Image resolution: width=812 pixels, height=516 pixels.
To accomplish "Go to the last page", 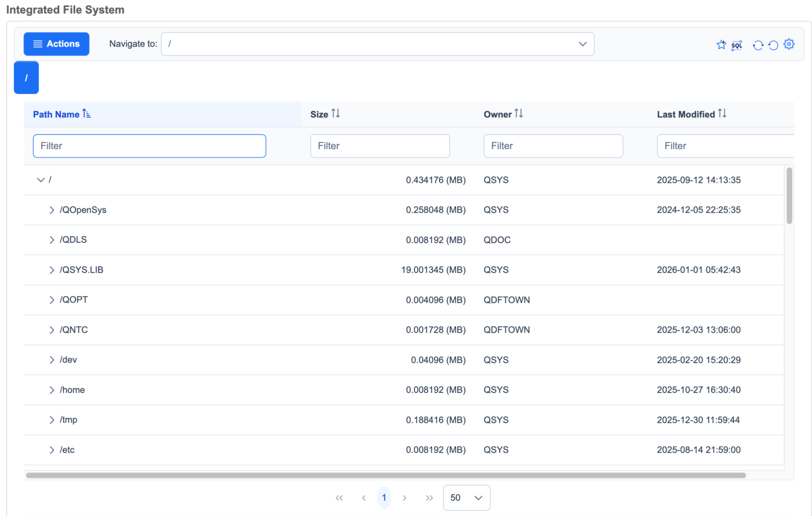I will click(429, 498).
